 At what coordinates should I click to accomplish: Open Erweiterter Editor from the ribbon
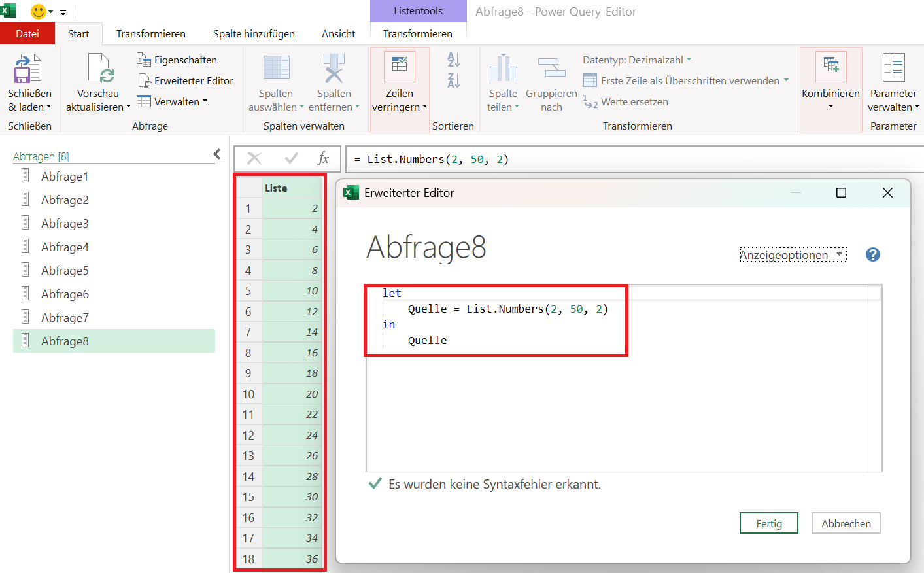[186, 80]
